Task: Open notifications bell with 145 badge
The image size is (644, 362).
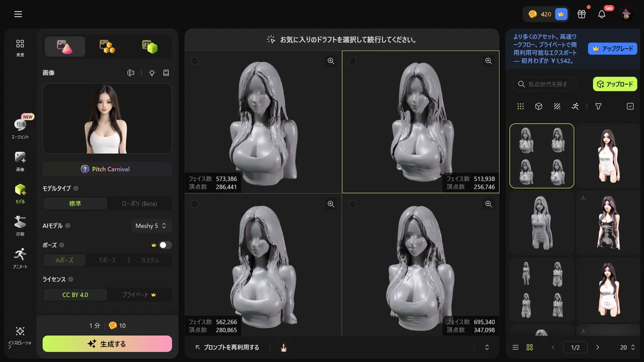Action: [602, 14]
